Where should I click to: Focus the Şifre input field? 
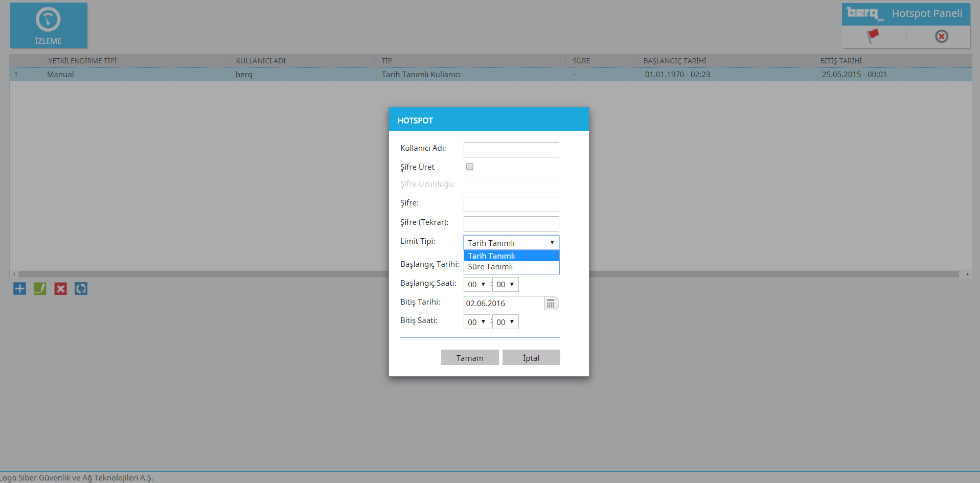[x=511, y=204]
